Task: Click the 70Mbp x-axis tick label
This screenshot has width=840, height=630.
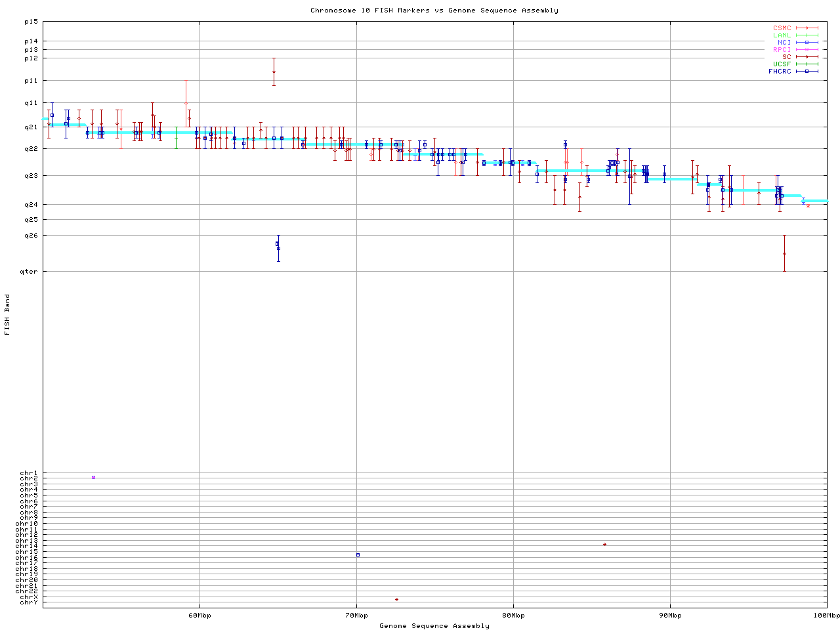Action: pos(356,616)
